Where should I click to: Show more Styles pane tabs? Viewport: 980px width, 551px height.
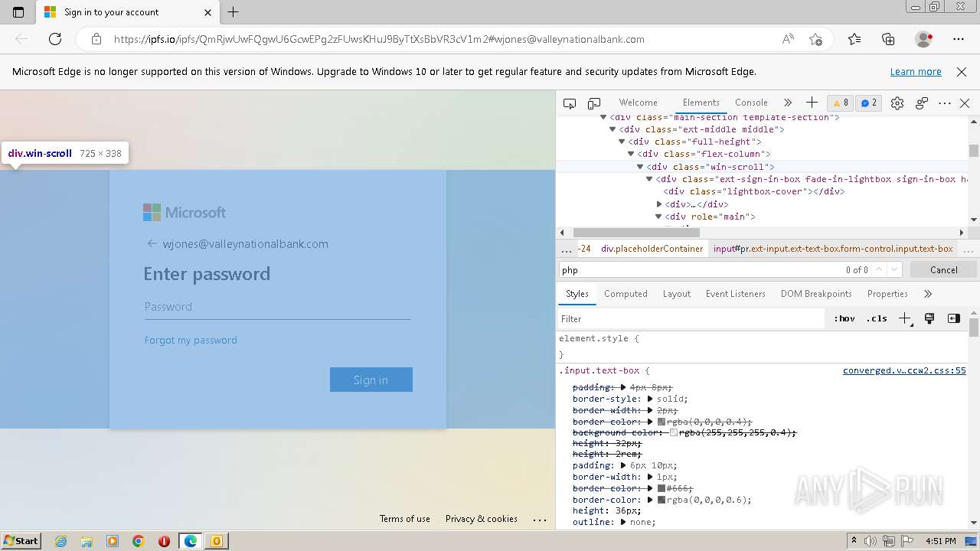coord(928,294)
